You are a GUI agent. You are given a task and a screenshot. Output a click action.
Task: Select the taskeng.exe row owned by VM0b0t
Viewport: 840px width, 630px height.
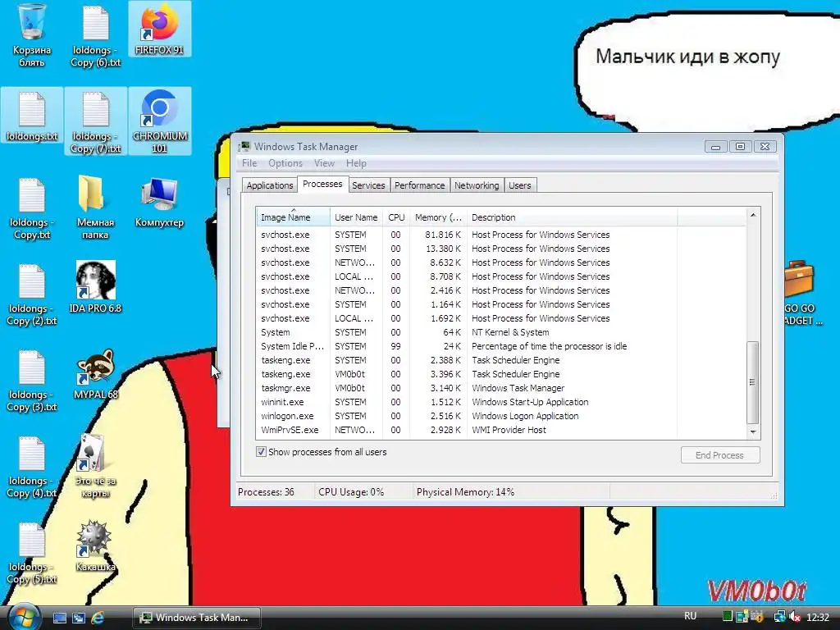(501, 374)
